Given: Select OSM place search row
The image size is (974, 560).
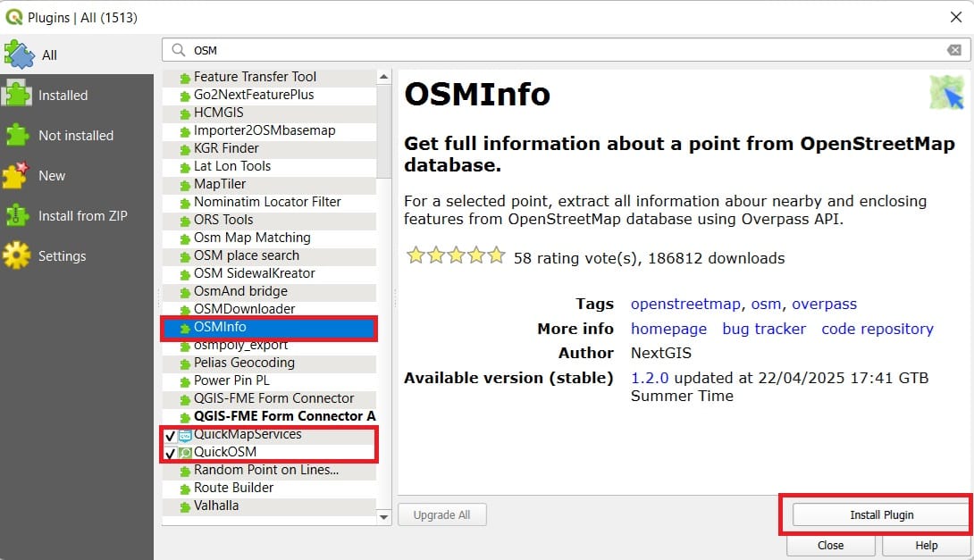Looking at the screenshot, I should pyautogui.click(x=269, y=255).
